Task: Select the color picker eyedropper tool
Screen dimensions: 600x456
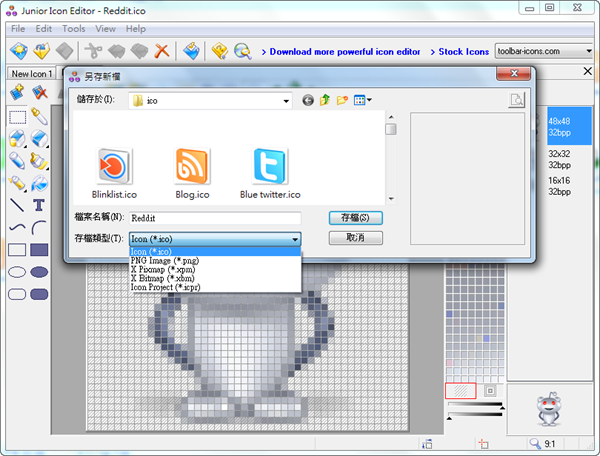Action: (x=39, y=117)
